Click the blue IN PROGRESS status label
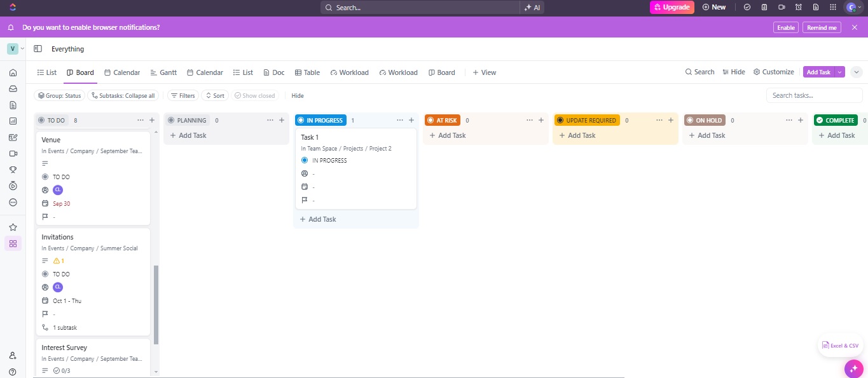 [320, 120]
